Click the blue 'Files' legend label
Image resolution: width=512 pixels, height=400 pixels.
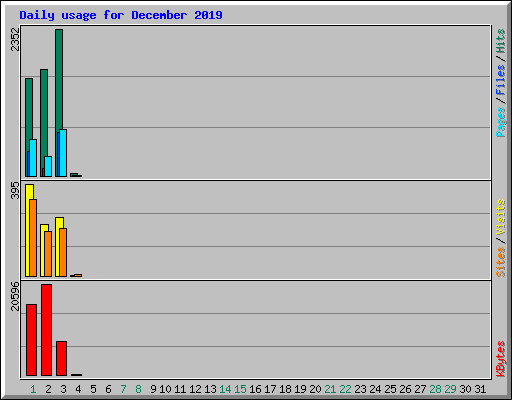[x=501, y=80]
